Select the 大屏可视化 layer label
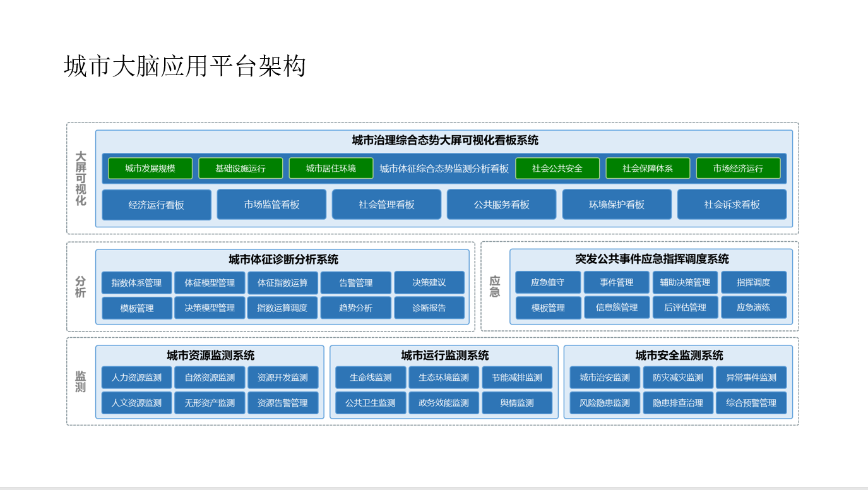This screenshot has height=490, width=868. pos(80,179)
